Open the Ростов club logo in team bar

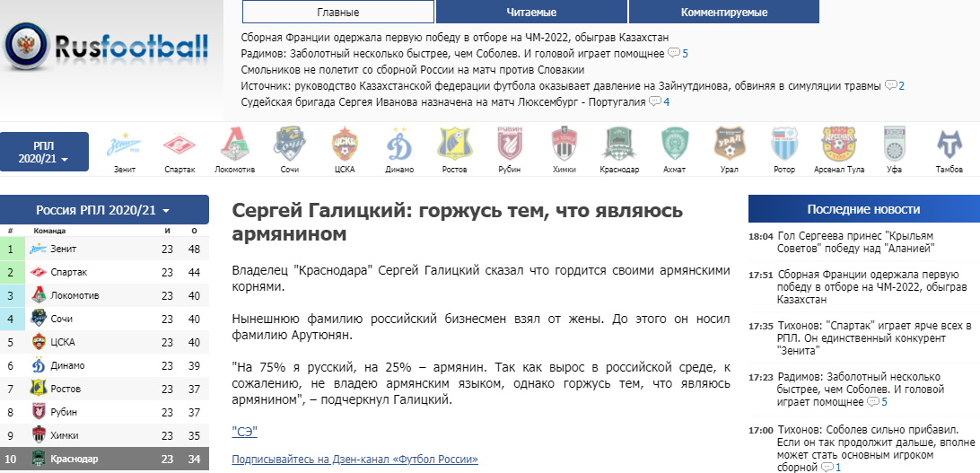(454, 145)
